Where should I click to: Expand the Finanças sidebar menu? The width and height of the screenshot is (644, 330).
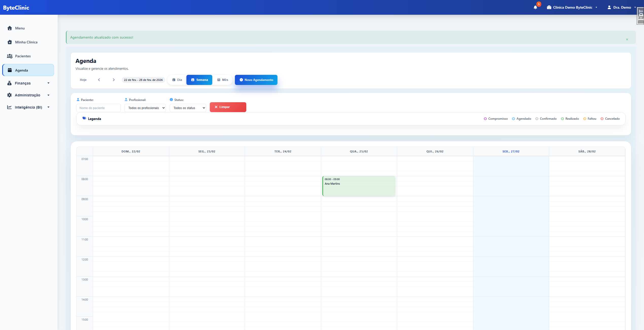point(28,83)
